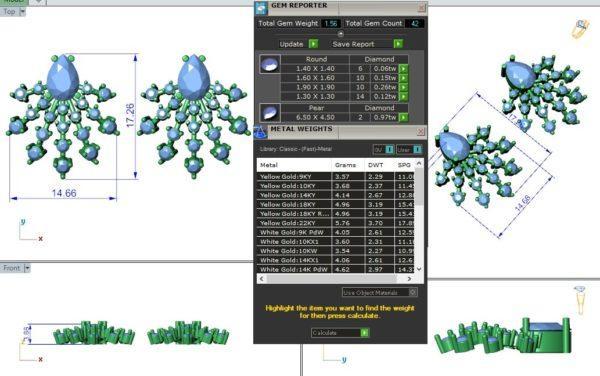This screenshot has width=600, height=376.
Task: Click the Gem Reporter panel icon
Action: (x=261, y=8)
